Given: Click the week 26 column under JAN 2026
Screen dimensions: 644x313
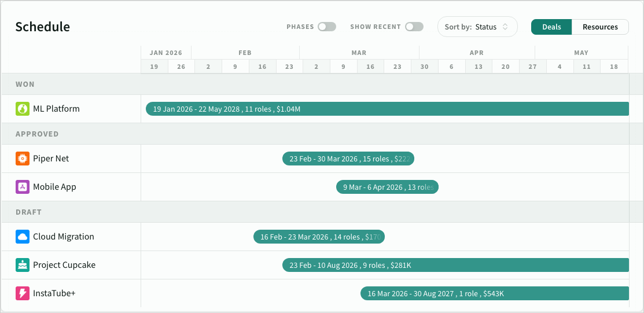Looking at the screenshot, I should click(181, 67).
